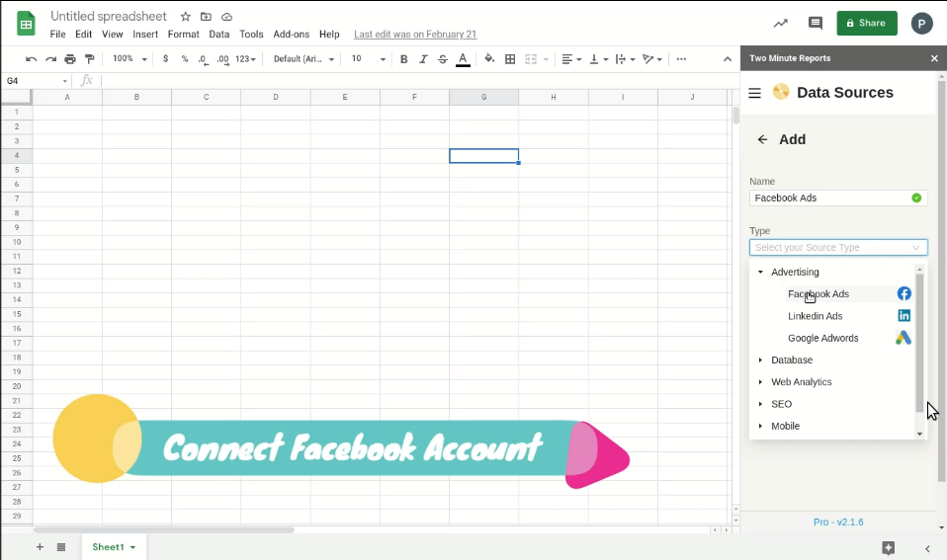Open more toolbar options ellipsis
This screenshot has height=560, width=947.
point(681,58)
